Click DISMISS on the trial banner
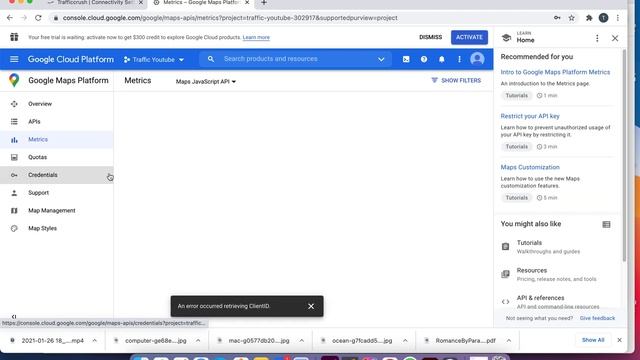 tap(431, 37)
